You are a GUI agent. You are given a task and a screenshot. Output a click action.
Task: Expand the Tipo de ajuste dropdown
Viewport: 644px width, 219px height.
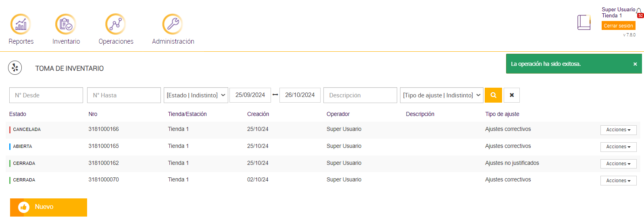coord(442,95)
